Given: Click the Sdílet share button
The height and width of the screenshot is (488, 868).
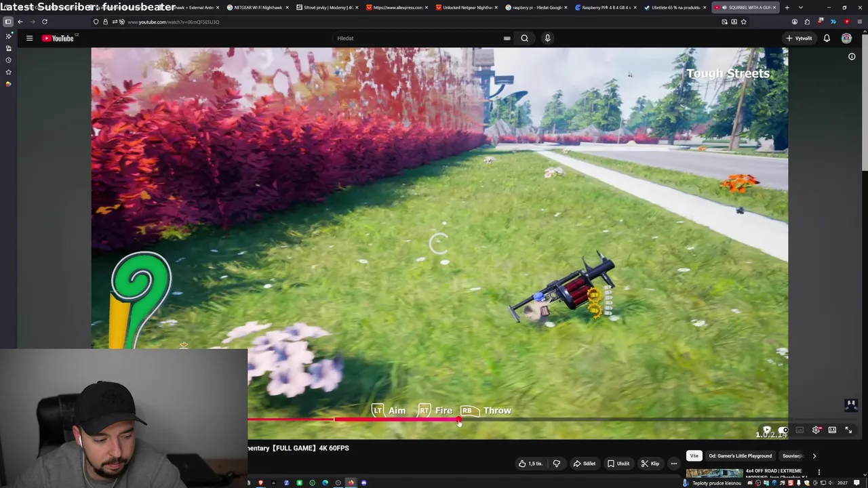Looking at the screenshot, I should pos(584,464).
